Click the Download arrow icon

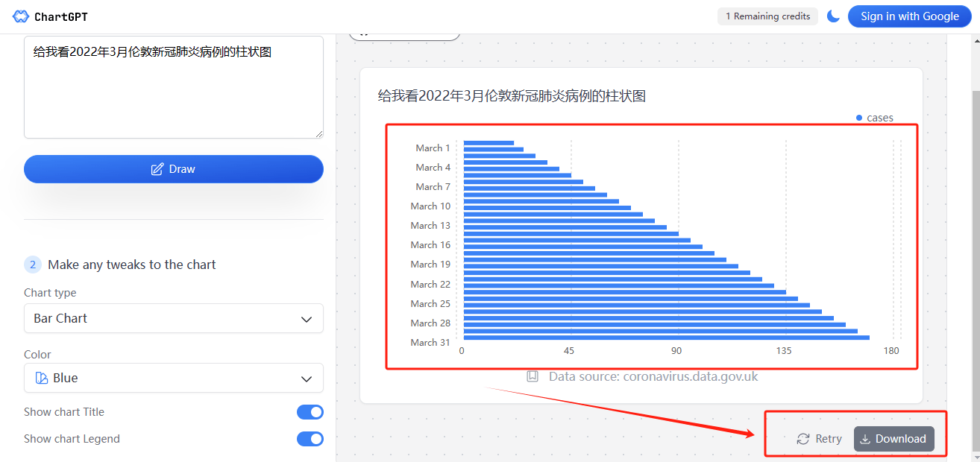coord(865,439)
